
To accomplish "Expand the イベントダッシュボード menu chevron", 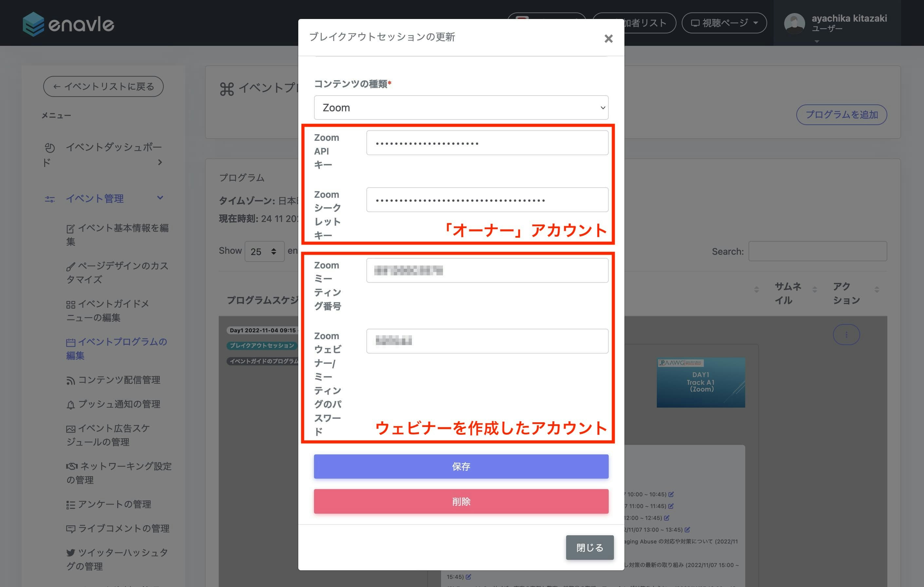I will tap(160, 162).
